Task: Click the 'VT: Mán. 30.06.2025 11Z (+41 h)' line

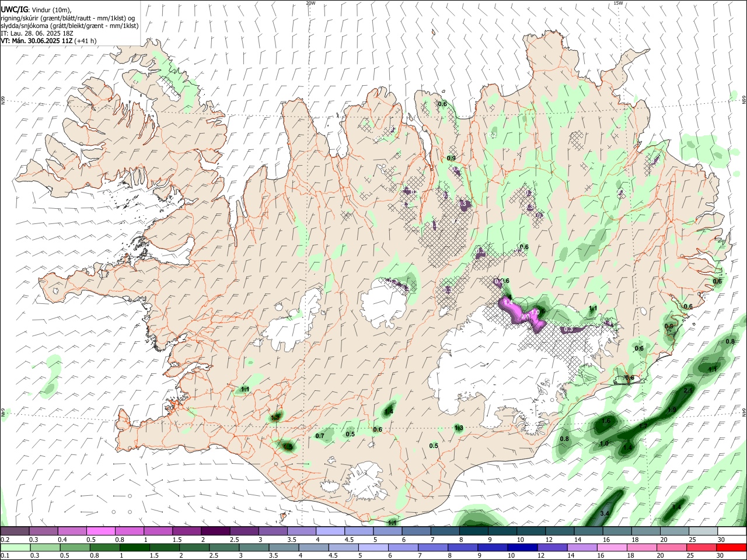Action: [48, 41]
